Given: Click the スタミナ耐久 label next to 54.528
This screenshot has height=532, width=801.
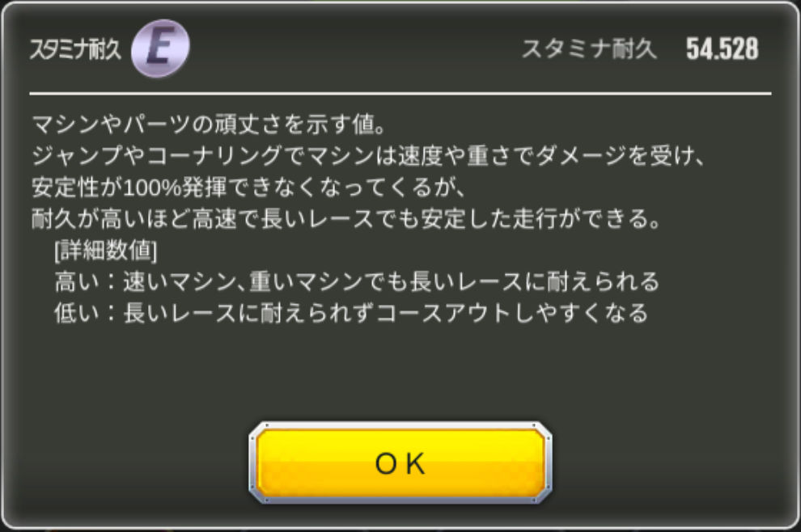Looking at the screenshot, I should tap(589, 49).
